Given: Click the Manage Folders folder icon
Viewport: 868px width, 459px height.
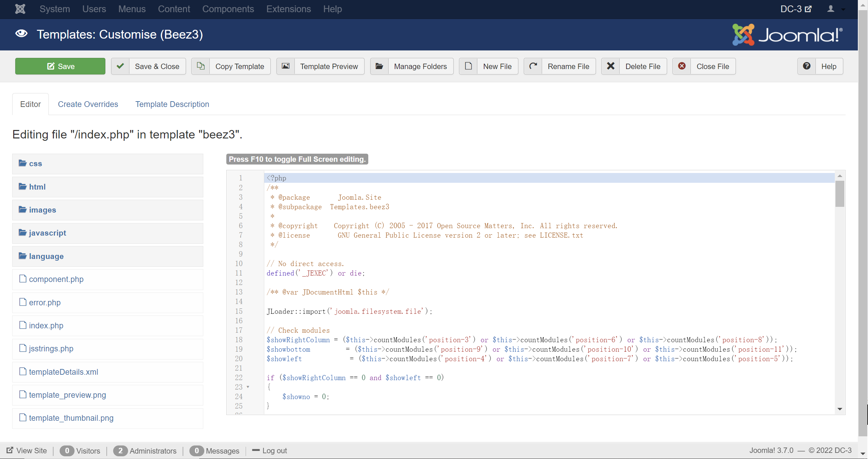Looking at the screenshot, I should point(379,66).
